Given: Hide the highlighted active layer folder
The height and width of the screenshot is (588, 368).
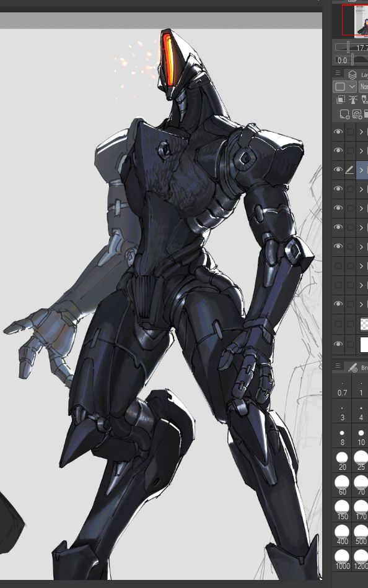Looking at the screenshot, I should [x=338, y=170].
